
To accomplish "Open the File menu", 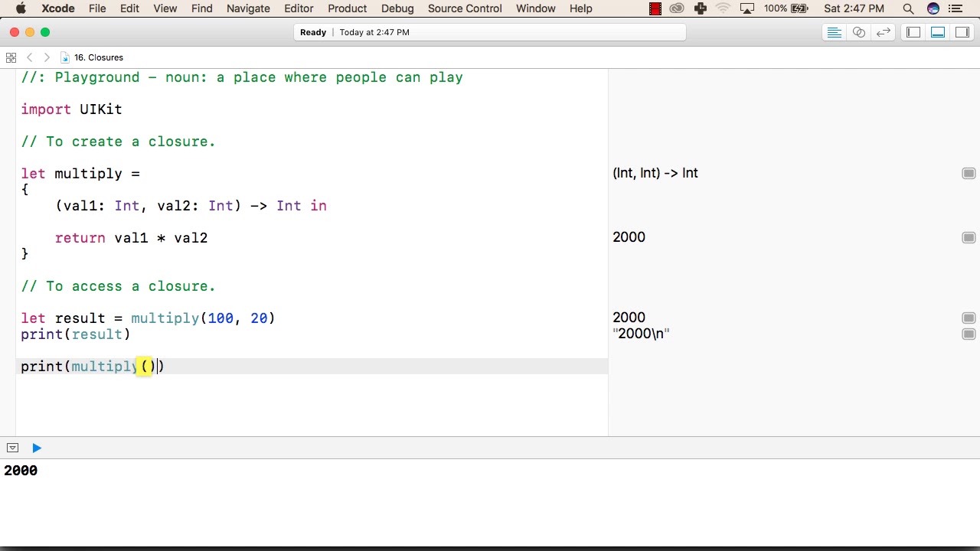I will pos(97,8).
